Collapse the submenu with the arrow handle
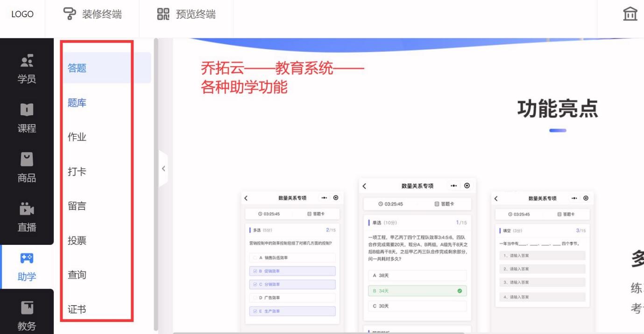The width and height of the screenshot is (644, 334). 163,168
